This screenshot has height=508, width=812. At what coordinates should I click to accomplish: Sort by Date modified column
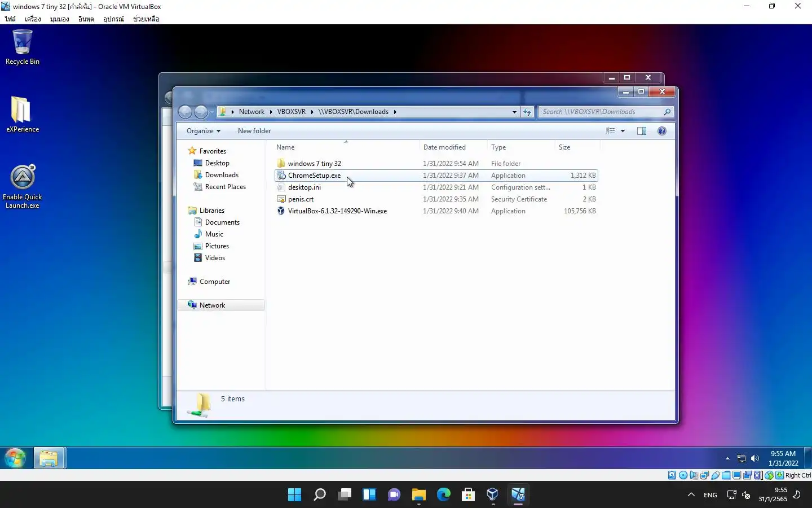coord(444,147)
